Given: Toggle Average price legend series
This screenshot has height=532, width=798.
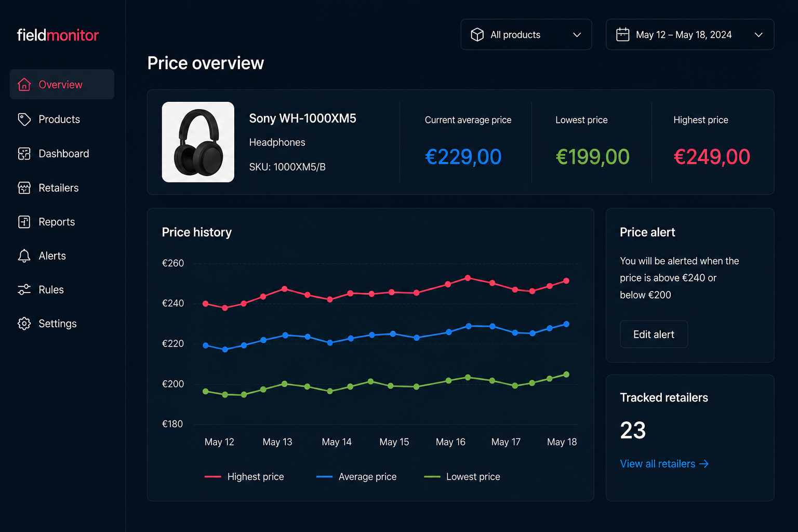Looking at the screenshot, I should point(356,476).
